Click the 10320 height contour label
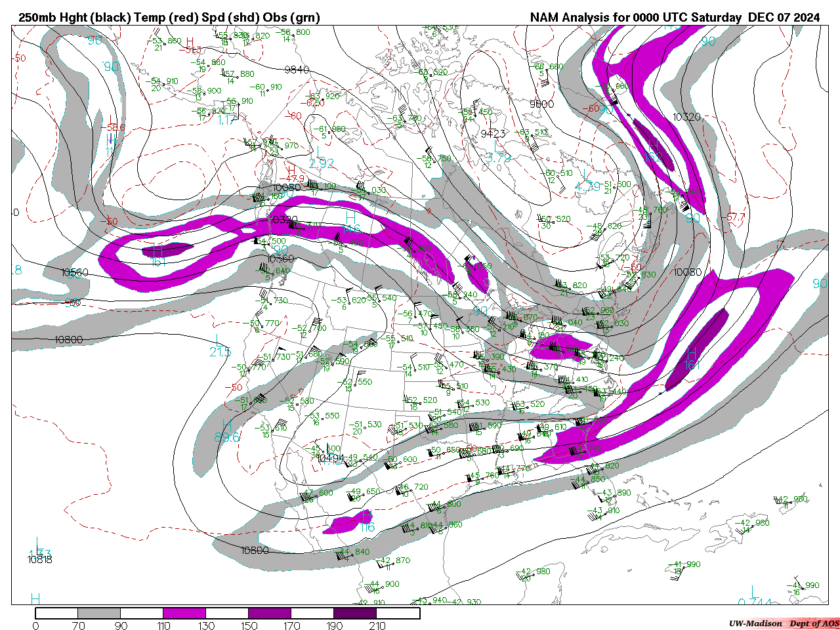This screenshot has height=630, width=840. pos(686,117)
